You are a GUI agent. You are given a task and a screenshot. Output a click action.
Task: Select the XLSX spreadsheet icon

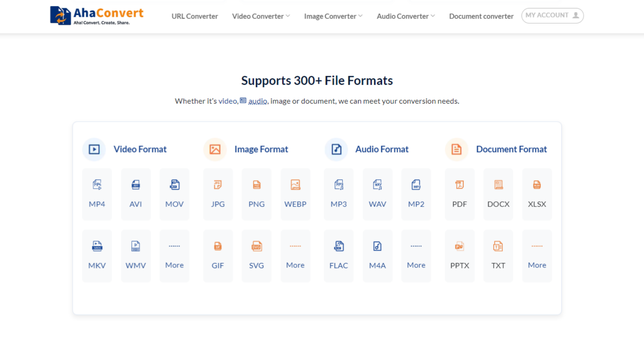537,185
